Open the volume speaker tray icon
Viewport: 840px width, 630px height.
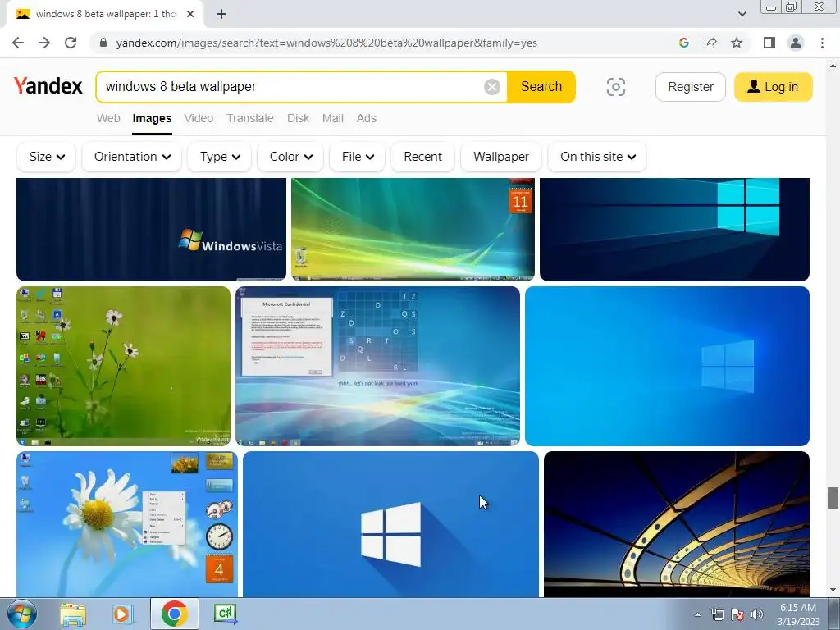[x=757, y=615]
